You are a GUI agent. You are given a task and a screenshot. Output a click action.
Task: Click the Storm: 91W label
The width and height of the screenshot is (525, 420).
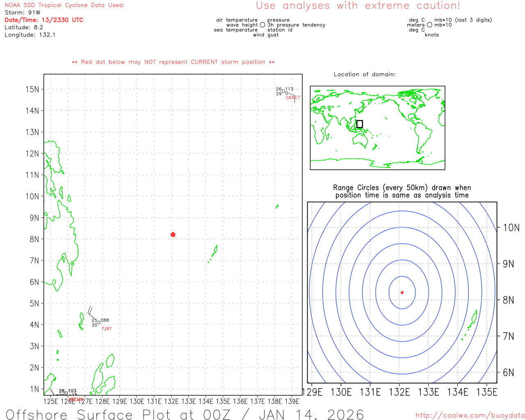click(22, 12)
